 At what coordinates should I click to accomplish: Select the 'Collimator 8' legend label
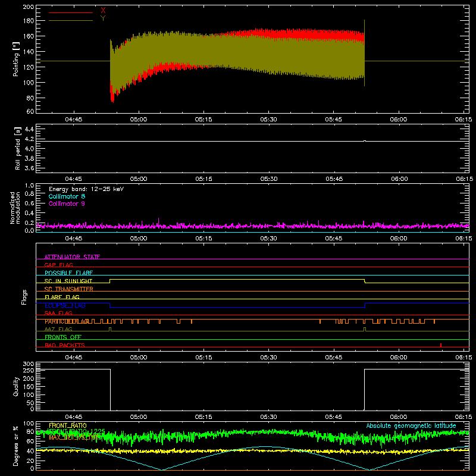point(67,196)
